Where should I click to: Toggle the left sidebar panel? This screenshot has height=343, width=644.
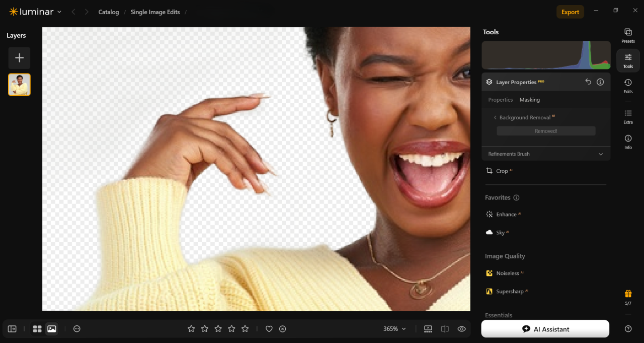click(x=12, y=329)
